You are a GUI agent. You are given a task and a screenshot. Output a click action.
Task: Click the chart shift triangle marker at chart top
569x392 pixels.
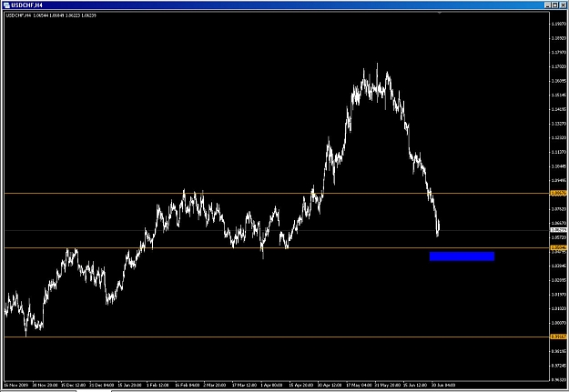tap(440, 13)
